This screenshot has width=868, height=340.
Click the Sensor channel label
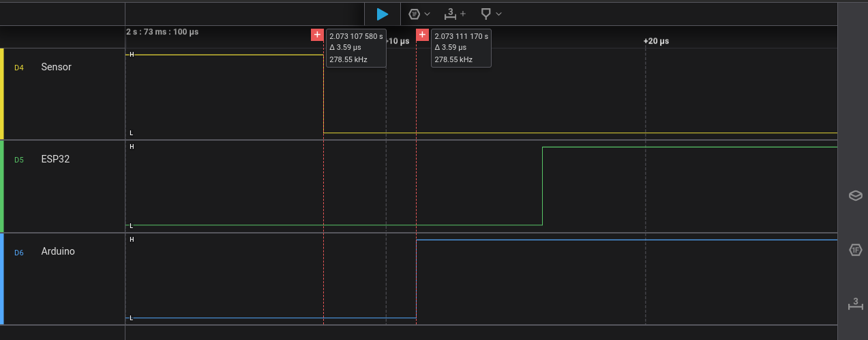pyautogui.click(x=56, y=67)
